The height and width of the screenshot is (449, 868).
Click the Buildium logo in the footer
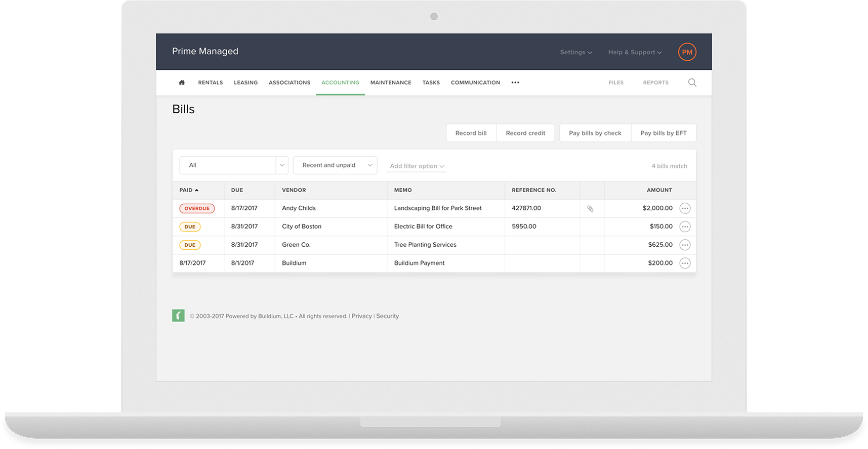178,316
